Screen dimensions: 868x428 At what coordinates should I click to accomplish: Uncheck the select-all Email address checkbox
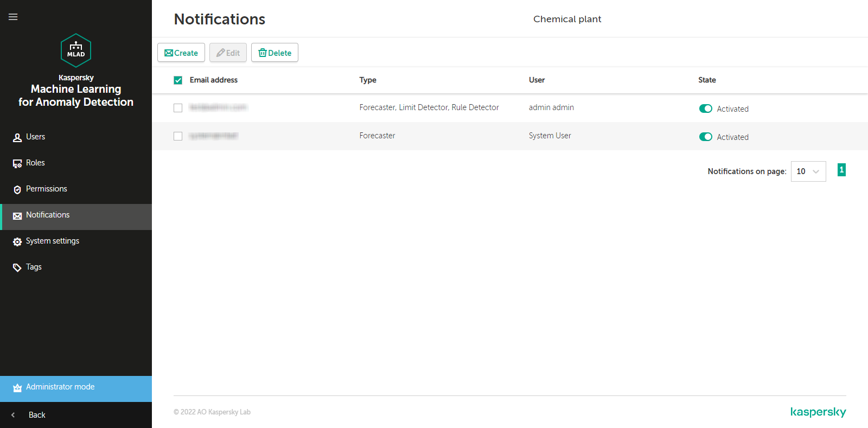[x=178, y=80]
